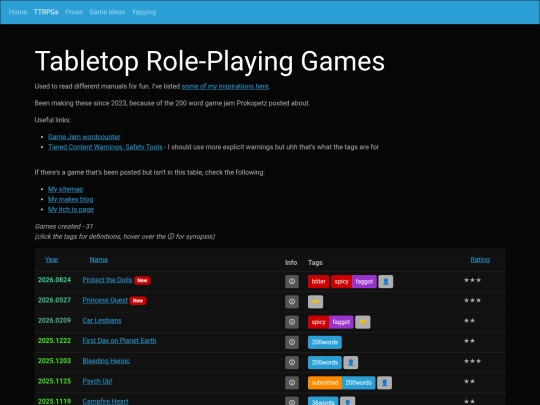Open Princess Quest game page

(x=105, y=300)
